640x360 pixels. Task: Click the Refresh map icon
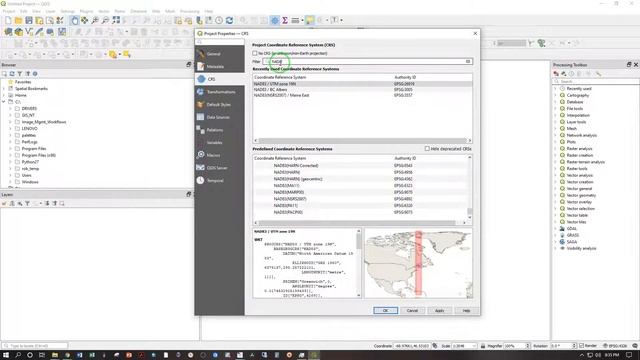[229, 20]
